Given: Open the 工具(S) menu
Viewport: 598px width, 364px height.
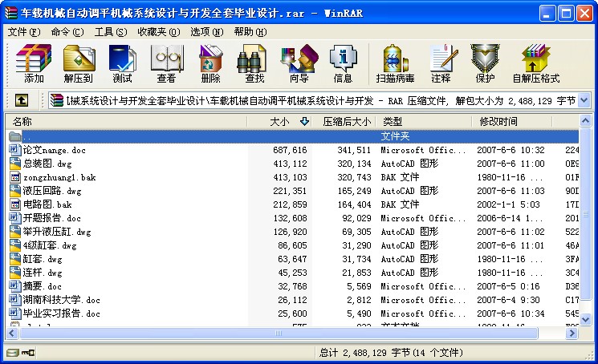Looking at the screenshot, I should click(111, 32).
